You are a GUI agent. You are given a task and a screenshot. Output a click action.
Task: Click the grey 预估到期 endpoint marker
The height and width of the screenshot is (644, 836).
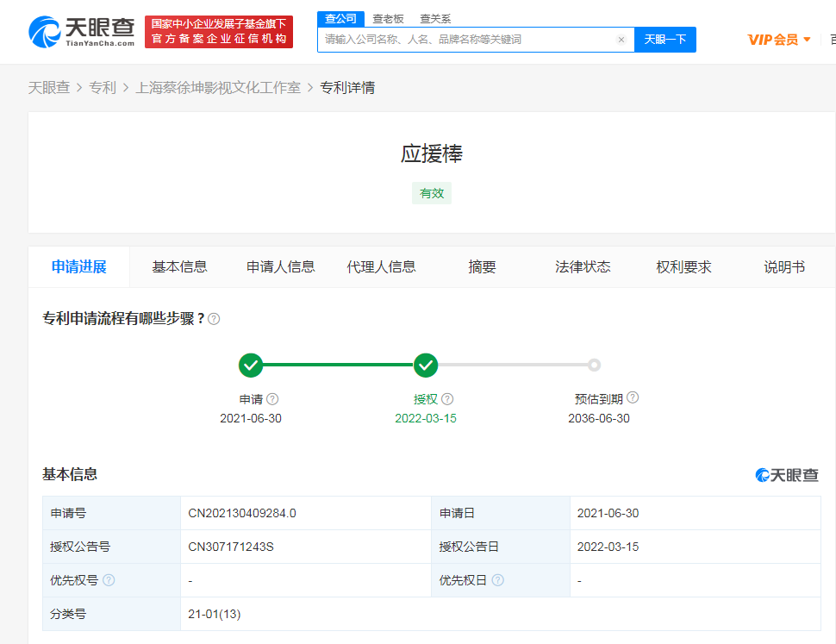(x=594, y=366)
